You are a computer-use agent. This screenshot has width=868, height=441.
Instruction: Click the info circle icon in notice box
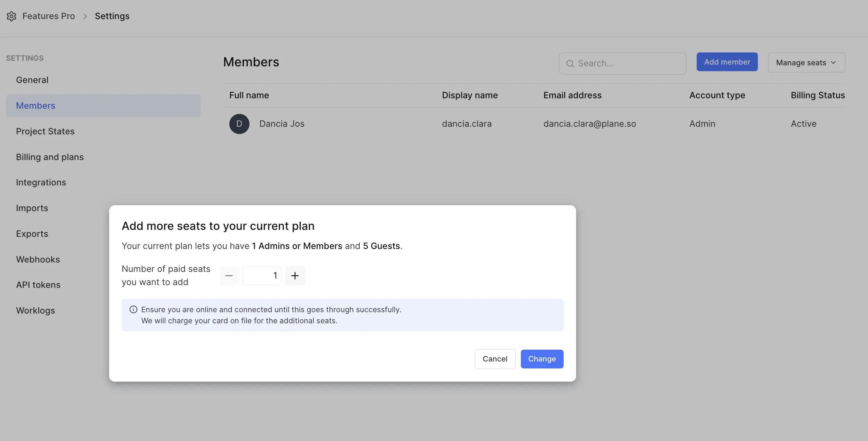click(x=133, y=309)
